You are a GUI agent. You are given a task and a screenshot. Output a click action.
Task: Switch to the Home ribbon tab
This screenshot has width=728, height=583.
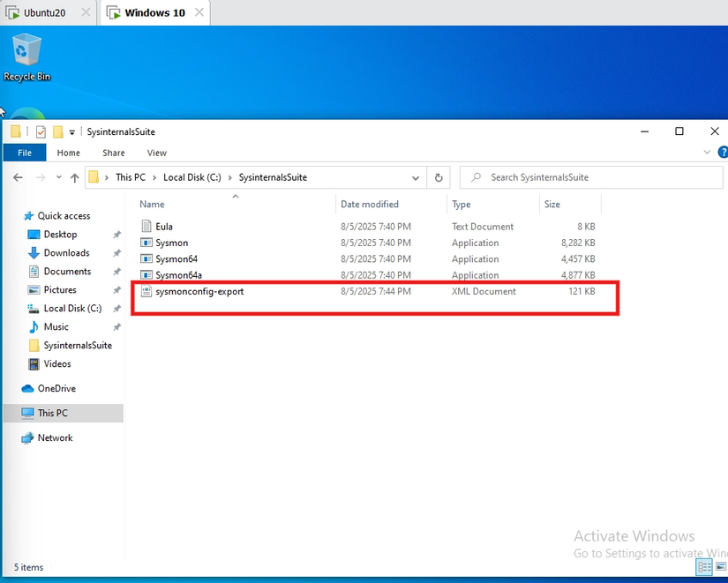[68, 153]
